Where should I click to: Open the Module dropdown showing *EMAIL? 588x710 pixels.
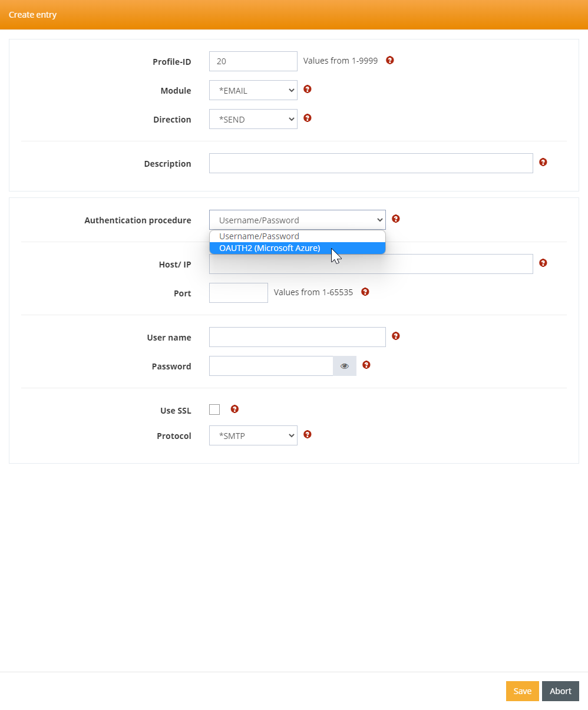coord(253,90)
